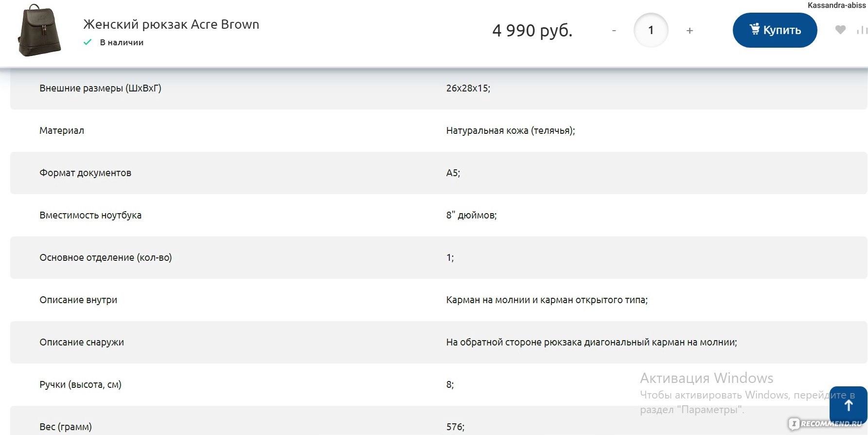
Task: Click the Ручки (высота, см) label
Action: [80, 384]
